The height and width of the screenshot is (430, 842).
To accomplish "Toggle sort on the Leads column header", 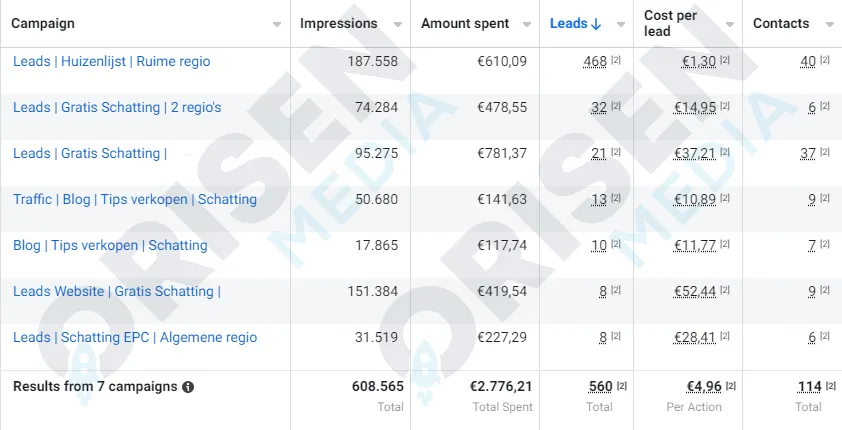I will point(575,24).
